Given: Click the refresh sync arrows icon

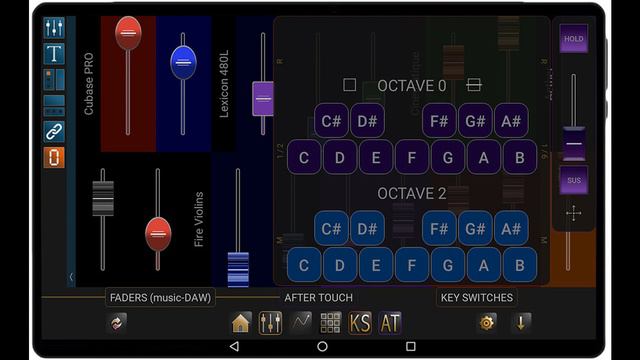Looking at the screenshot, I should pos(116,323).
